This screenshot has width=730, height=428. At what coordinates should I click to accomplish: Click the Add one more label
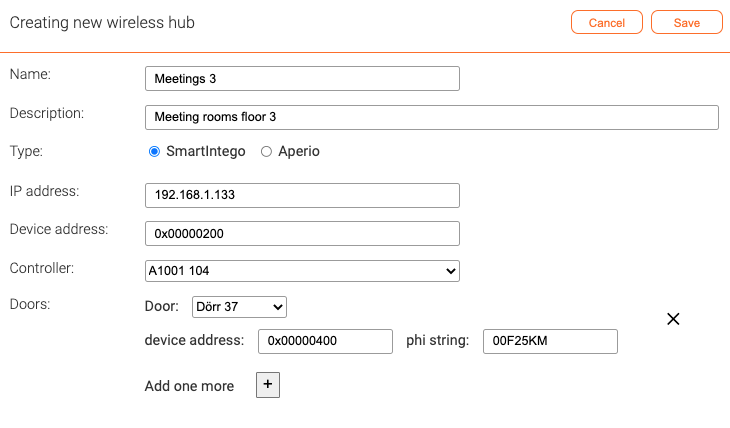pyautogui.click(x=189, y=386)
